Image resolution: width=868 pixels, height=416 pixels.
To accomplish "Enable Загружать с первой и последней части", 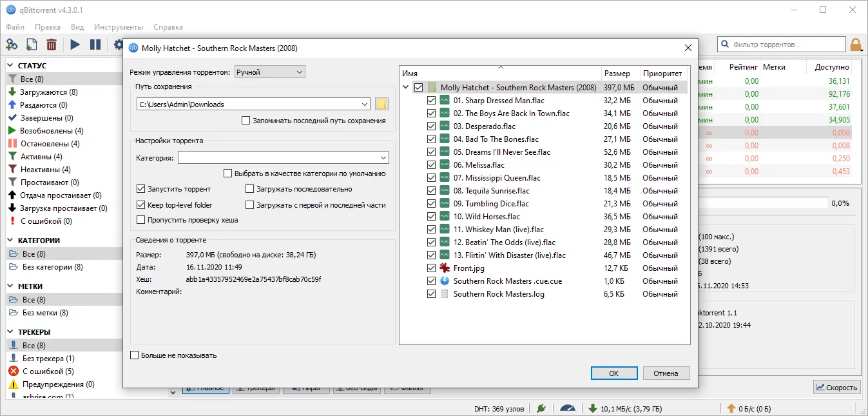I will (x=250, y=204).
